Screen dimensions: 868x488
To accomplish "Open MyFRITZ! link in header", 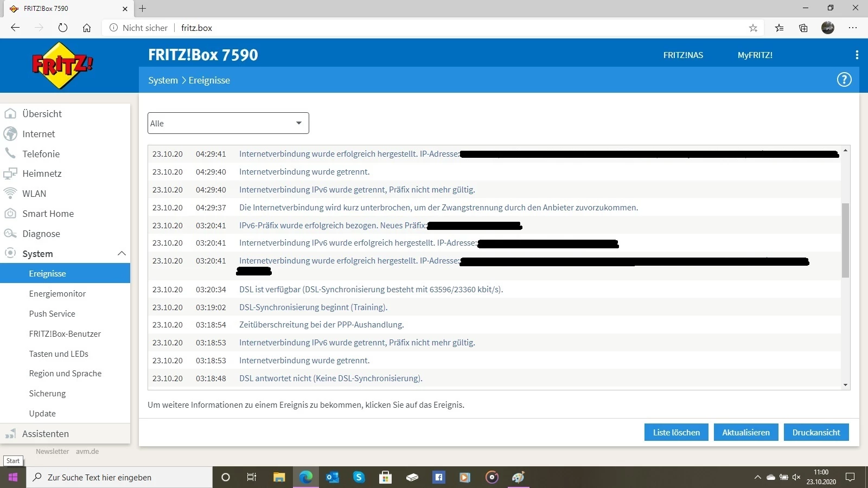I will pos(755,55).
